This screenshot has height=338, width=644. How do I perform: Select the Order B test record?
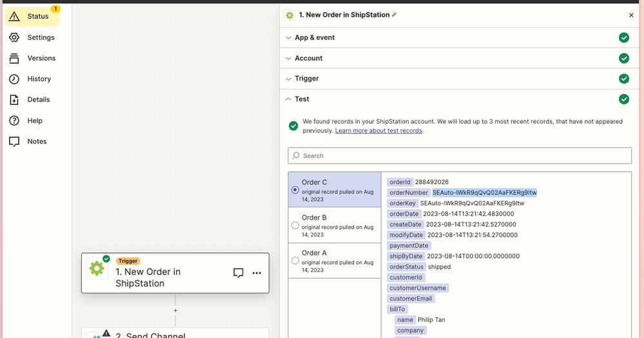334,225
